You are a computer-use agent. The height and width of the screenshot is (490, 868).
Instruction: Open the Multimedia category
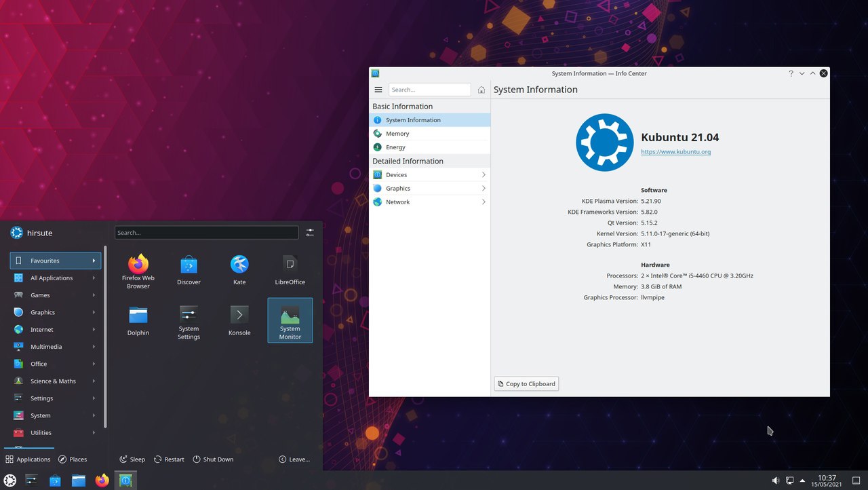(56, 347)
